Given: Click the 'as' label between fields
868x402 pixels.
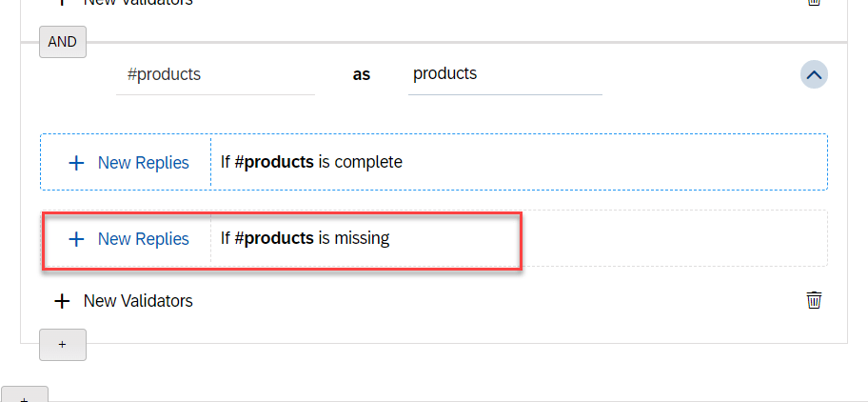Looking at the screenshot, I should 362,74.
